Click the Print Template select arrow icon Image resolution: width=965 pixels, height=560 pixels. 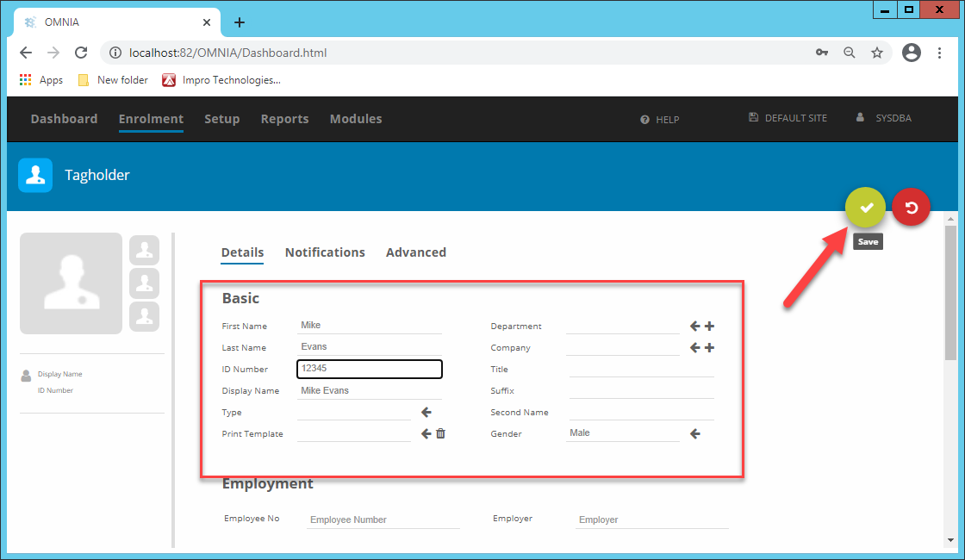426,434
